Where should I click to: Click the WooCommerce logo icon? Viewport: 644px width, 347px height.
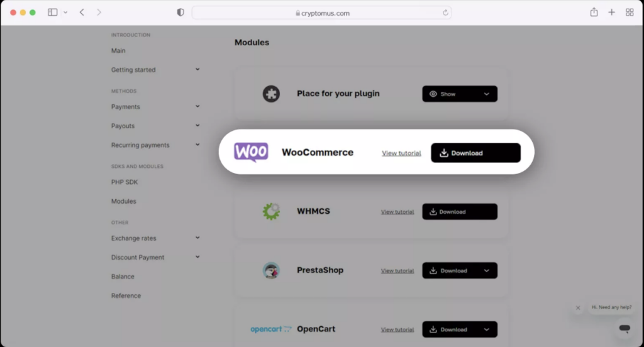point(251,152)
